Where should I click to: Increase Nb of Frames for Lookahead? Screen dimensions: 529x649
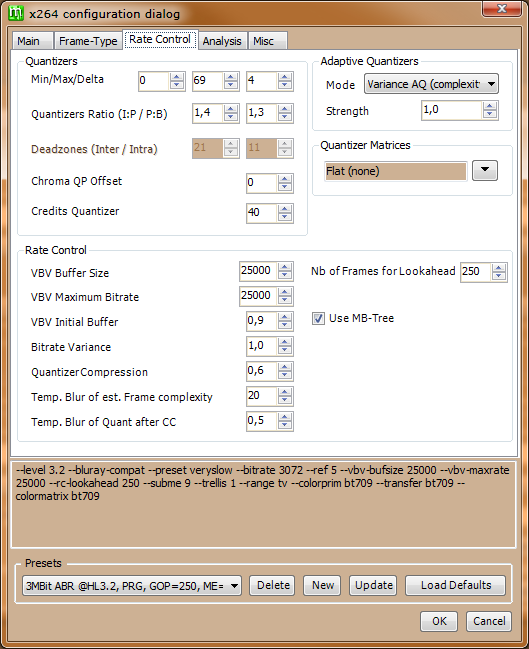click(499, 268)
